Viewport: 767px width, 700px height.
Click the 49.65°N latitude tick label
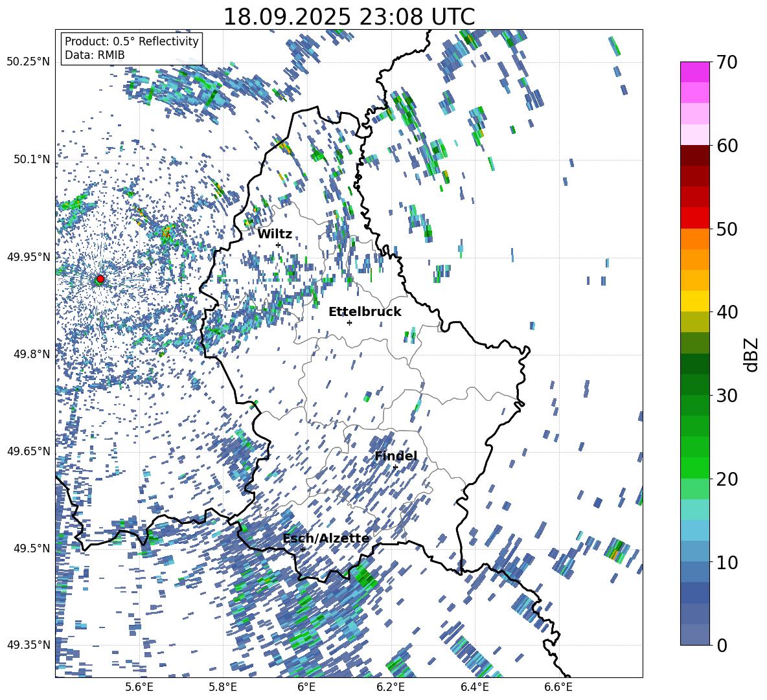point(29,451)
